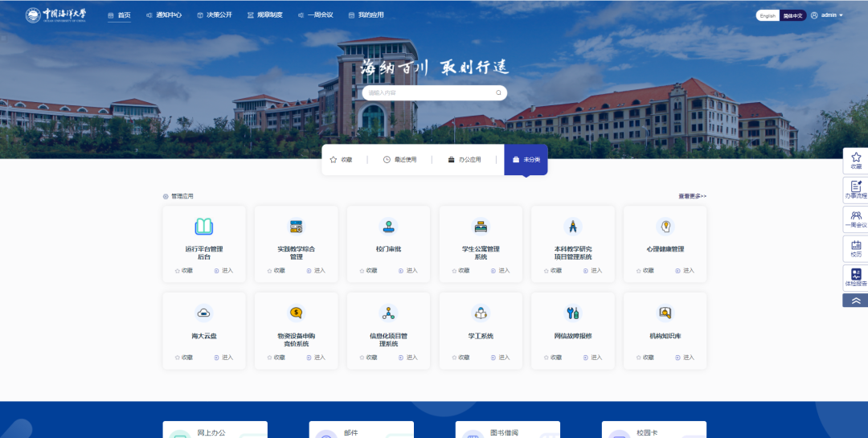Open the 运行平台管理后台 book icon
Viewport: 868px width, 438px height.
click(203, 226)
